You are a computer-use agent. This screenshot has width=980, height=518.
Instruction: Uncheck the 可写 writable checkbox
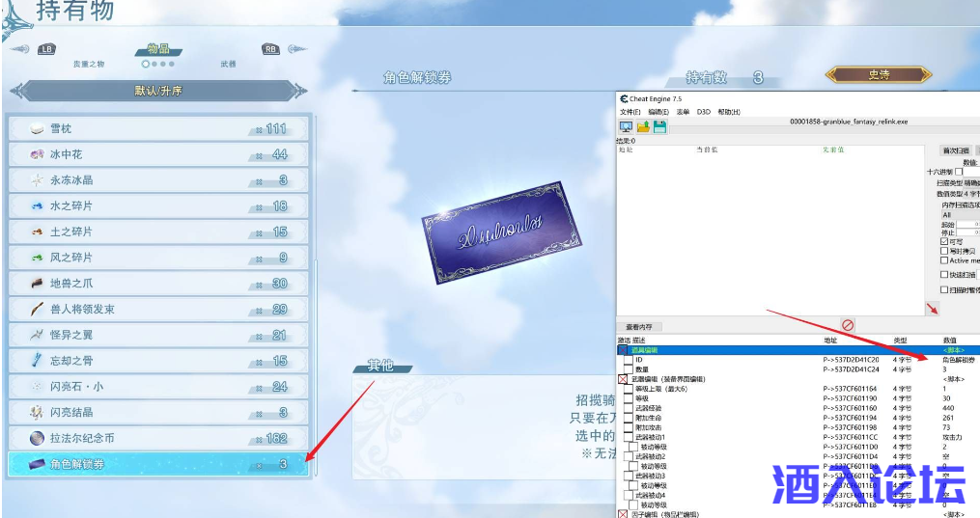(944, 241)
